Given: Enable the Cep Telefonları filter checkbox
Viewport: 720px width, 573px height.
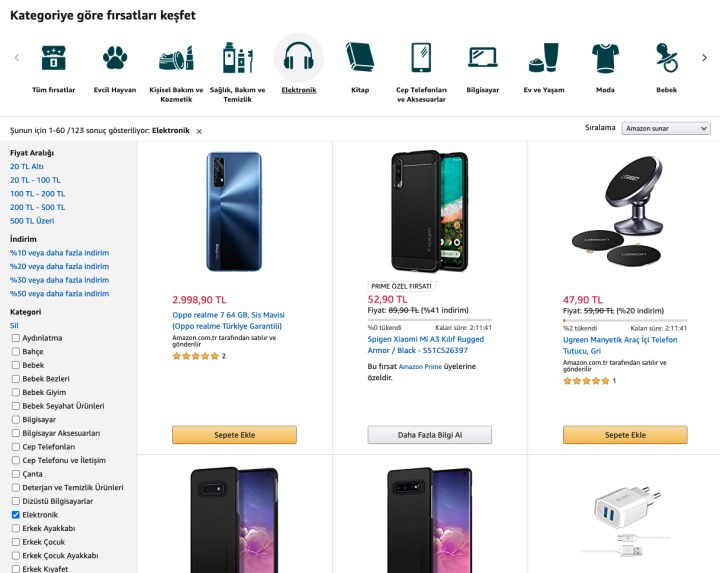Looking at the screenshot, I should click(x=15, y=447).
